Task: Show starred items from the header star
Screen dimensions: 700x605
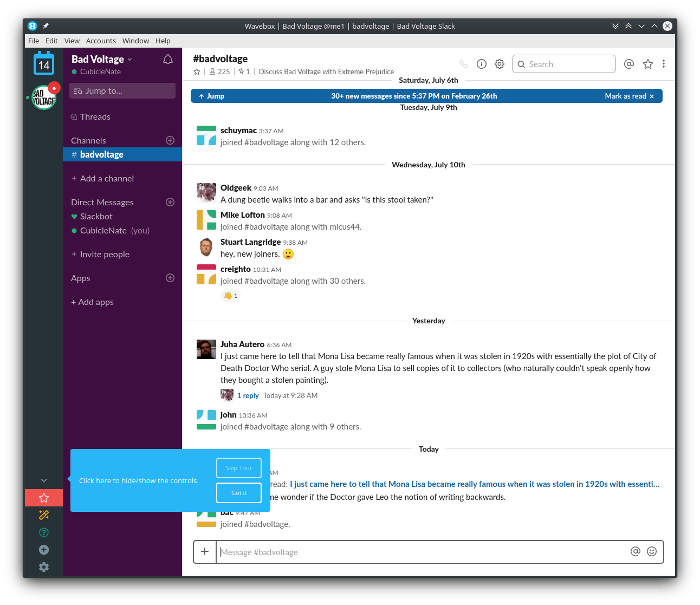Action: (x=648, y=64)
